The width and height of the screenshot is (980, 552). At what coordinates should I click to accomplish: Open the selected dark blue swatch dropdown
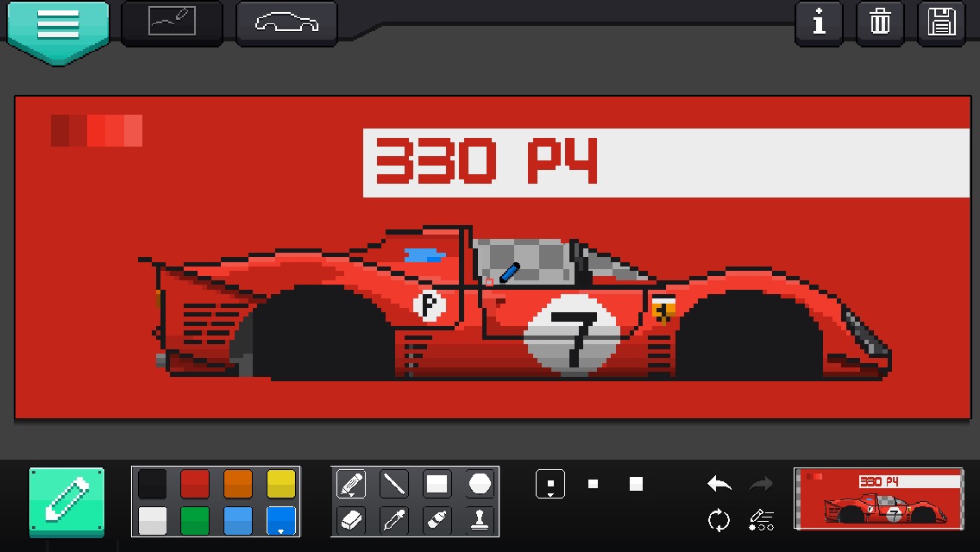[x=280, y=520]
